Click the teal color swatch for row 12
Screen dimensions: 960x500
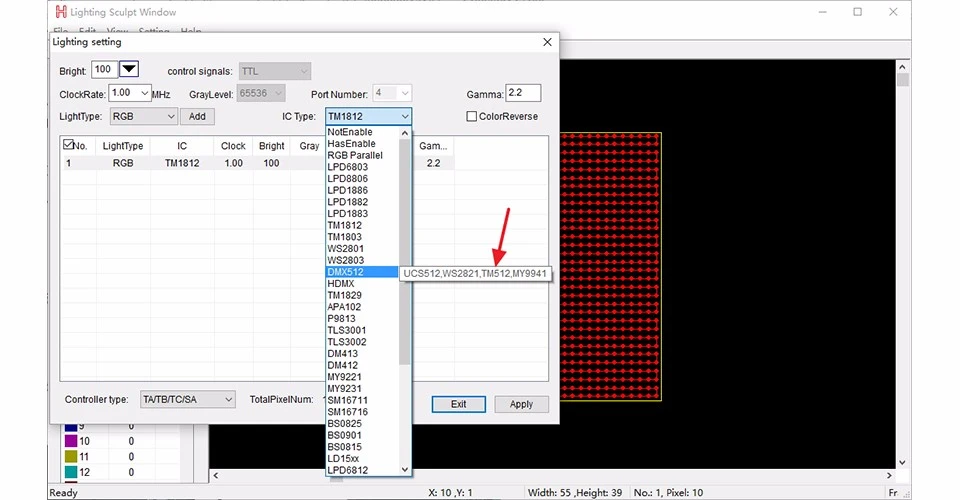(x=70, y=472)
